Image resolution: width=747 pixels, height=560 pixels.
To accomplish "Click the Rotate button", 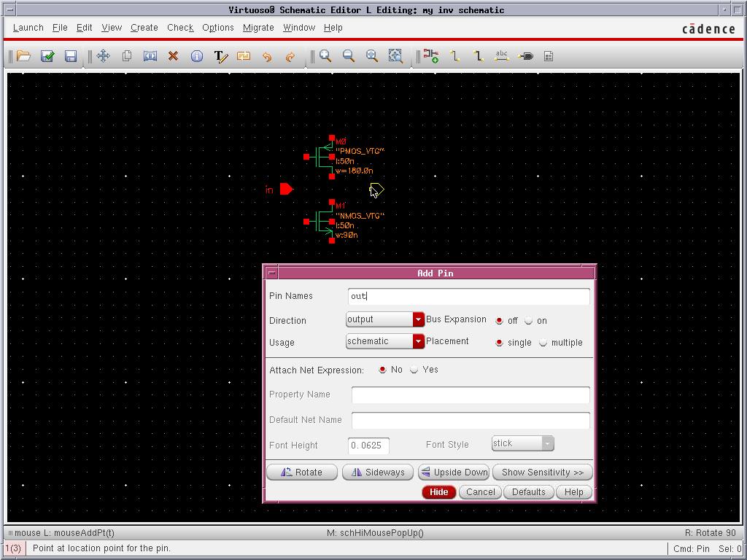I will (302, 472).
